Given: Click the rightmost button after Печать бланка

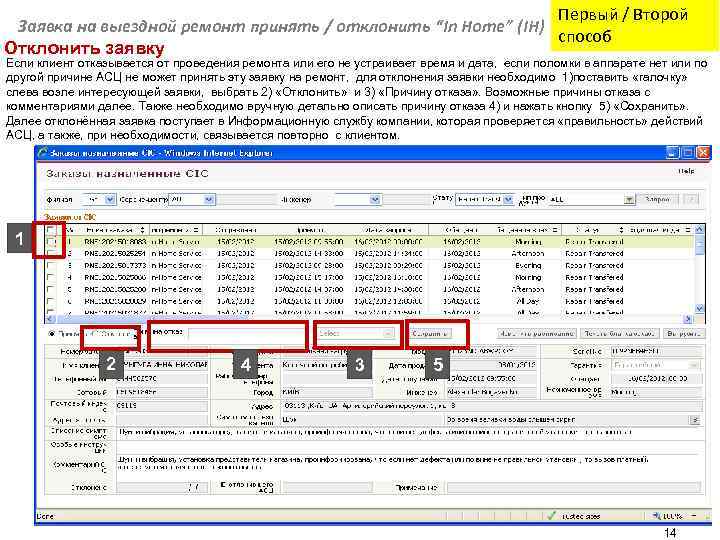Looking at the screenshot, I should 683,334.
